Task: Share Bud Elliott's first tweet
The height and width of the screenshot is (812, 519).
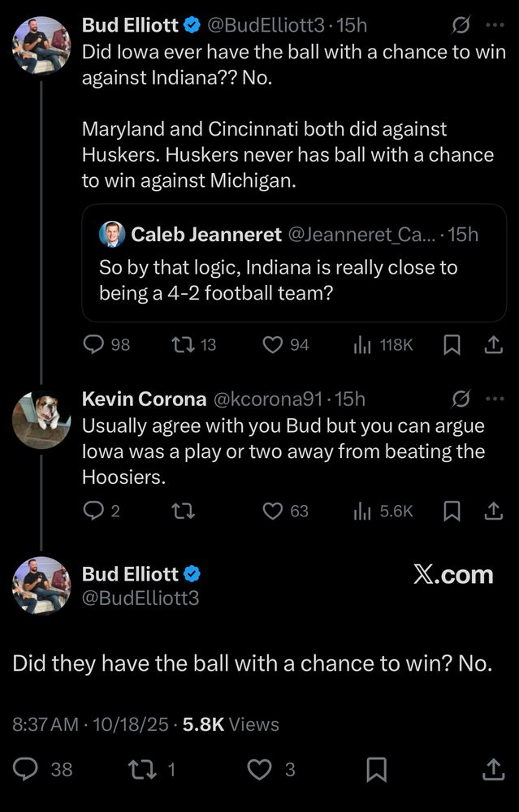Action: point(493,345)
